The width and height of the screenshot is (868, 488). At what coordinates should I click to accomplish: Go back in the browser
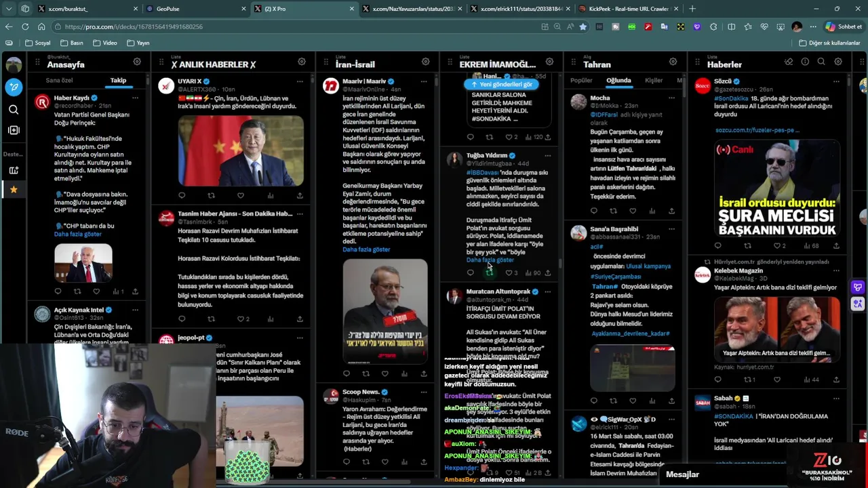8,26
